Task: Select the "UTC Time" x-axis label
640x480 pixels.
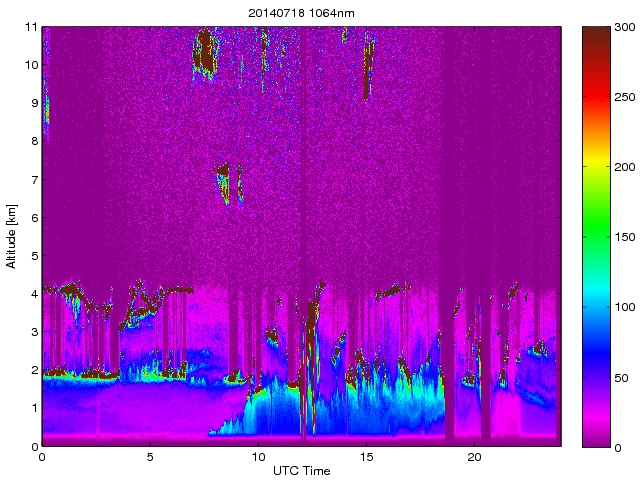Action: pos(301,470)
